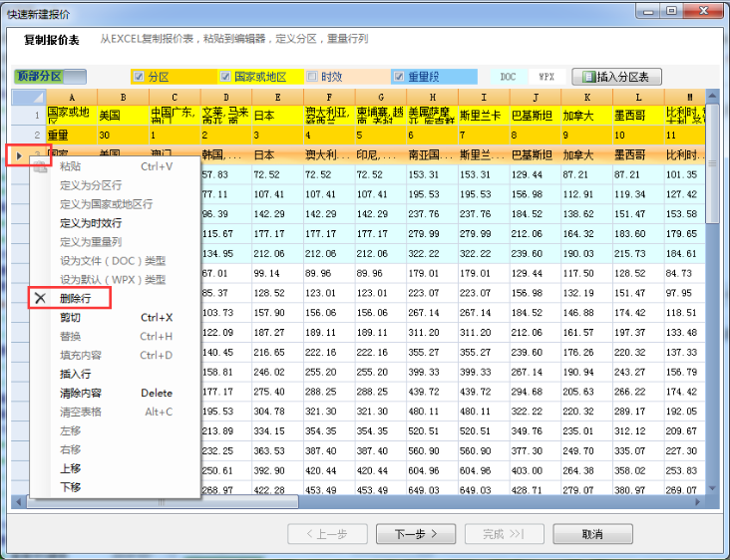
Task: Toggle the 国家或地区 checkbox
Action: point(225,77)
